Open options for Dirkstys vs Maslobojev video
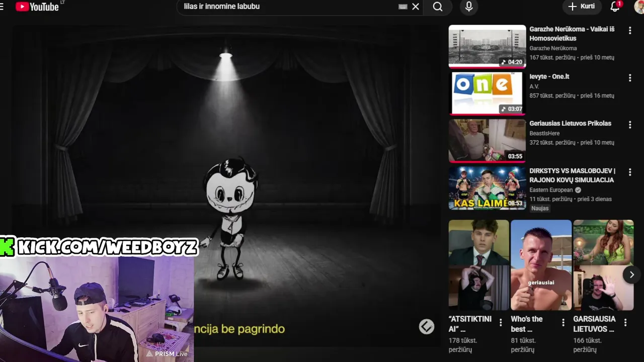 [629, 172]
